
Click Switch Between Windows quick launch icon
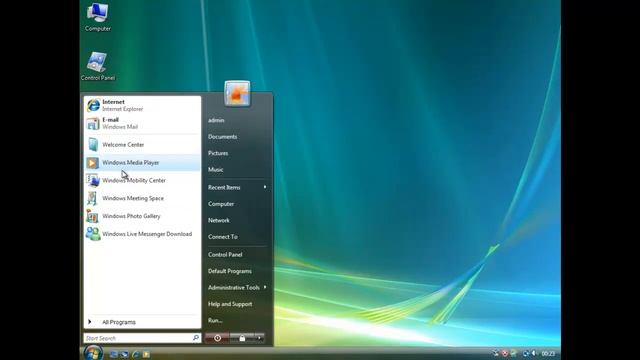[x=124, y=354]
